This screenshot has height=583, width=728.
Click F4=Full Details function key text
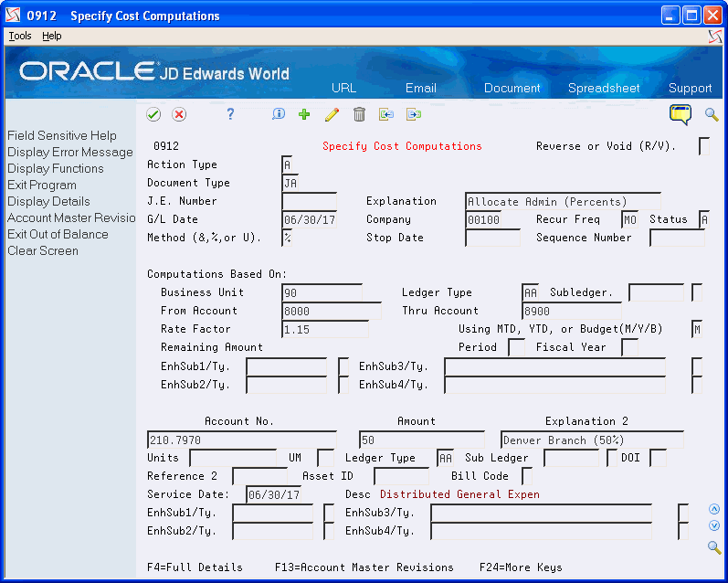coord(195,567)
